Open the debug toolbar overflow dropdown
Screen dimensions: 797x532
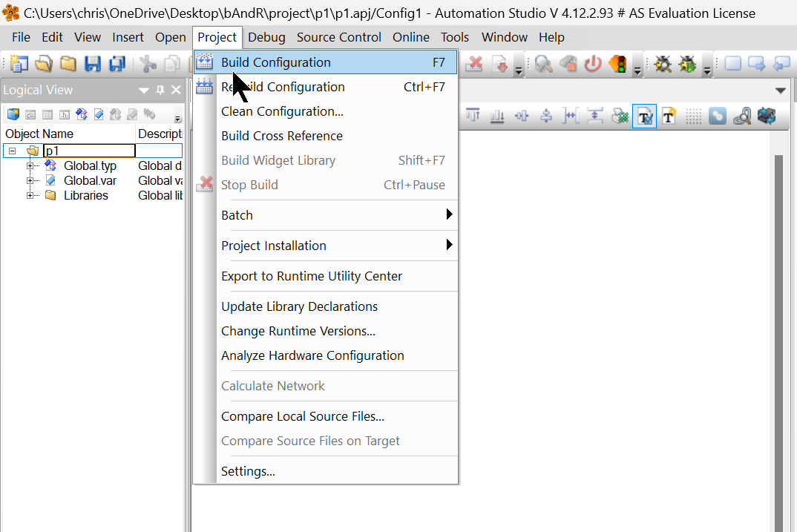[x=707, y=70]
